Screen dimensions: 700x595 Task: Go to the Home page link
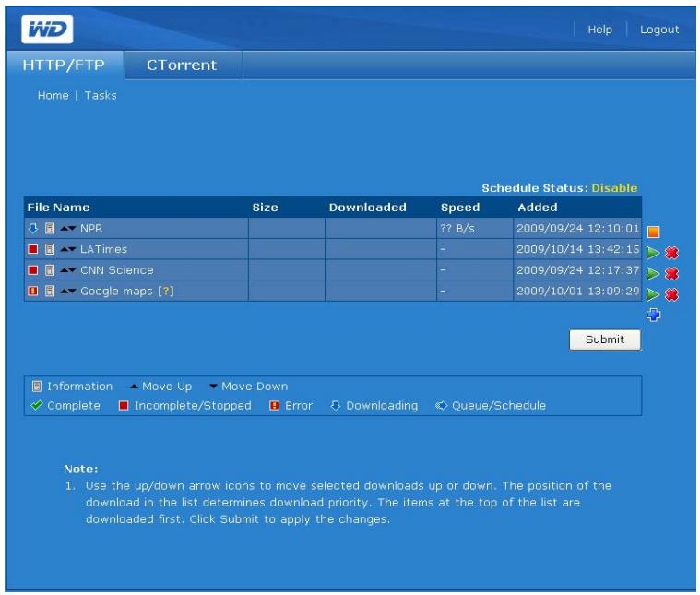click(x=53, y=96)
